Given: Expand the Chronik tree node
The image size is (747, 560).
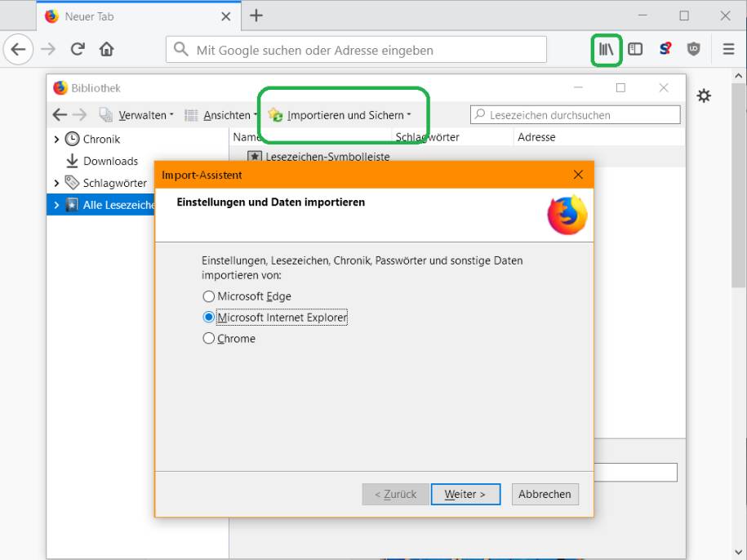Looking at the screenshot, I should tap(56, 139).
